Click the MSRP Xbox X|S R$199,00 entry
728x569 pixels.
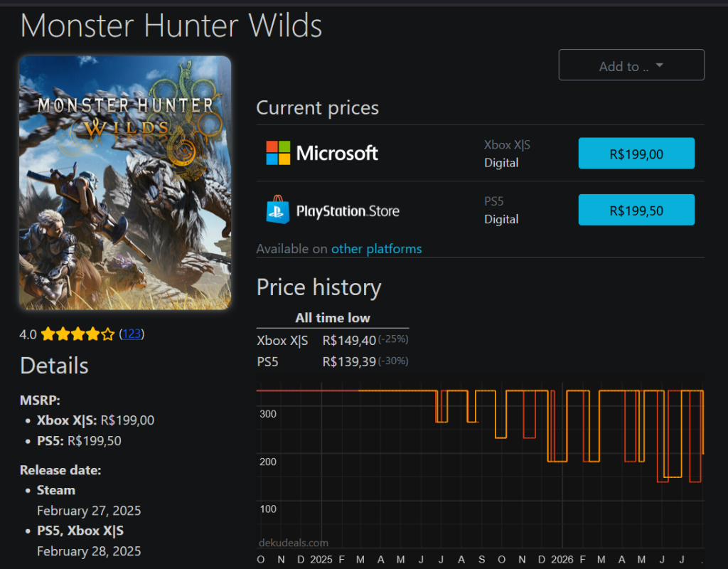(x=95, y=420)
